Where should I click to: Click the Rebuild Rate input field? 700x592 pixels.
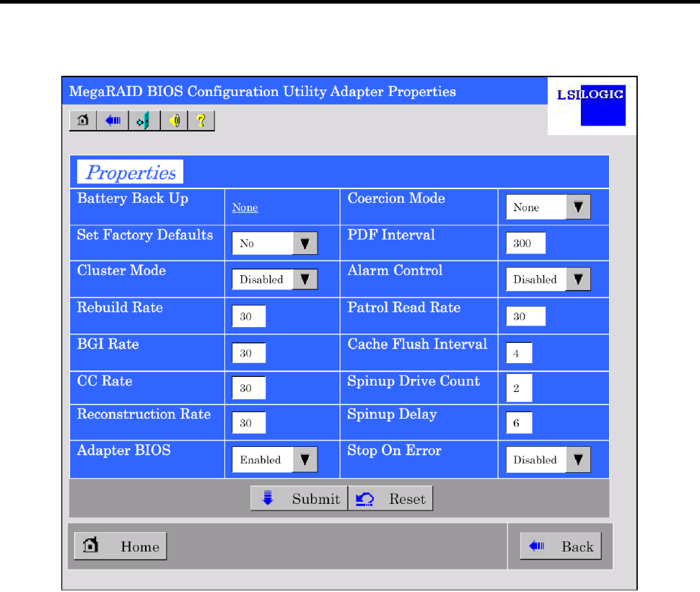point(249,316)
